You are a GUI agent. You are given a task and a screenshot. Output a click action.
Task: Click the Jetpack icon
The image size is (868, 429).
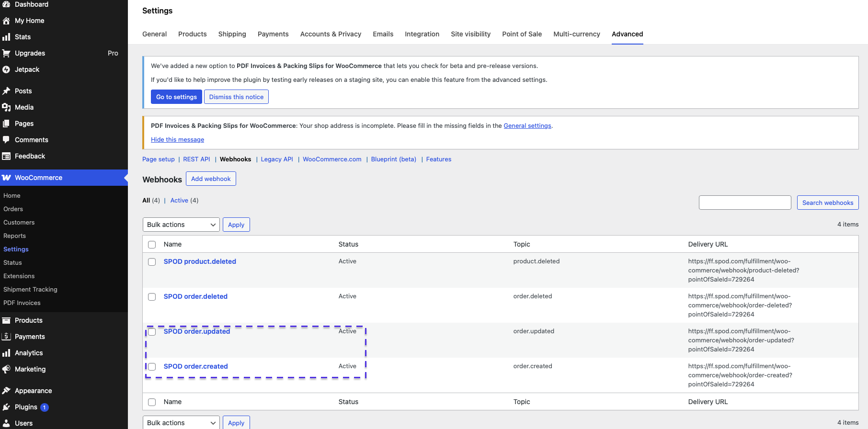click(x=6, y=69)
